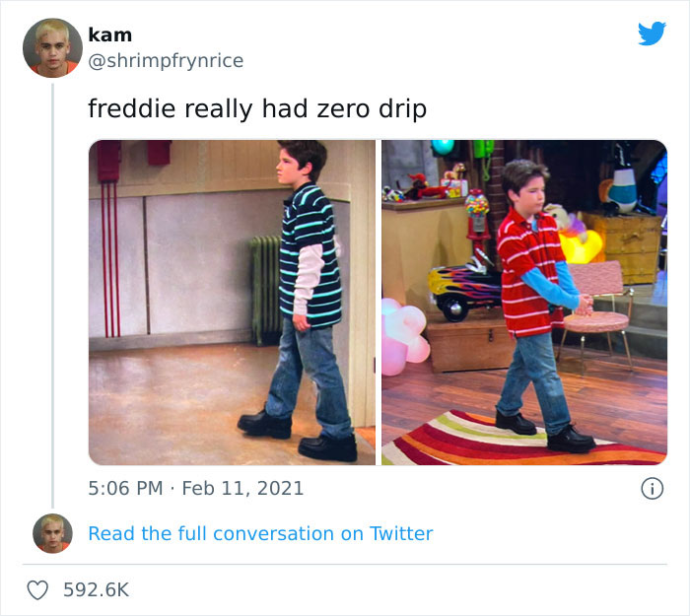Open kam's large profile avatar
Image resolution: width=690 pixels, height=616 pixels.
pyautogui.click(x=52, y=47)
